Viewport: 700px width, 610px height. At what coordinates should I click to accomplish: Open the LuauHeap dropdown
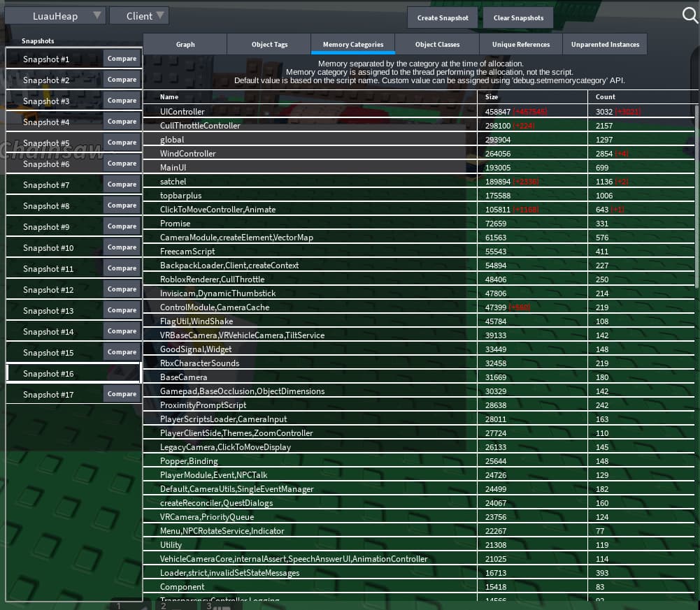55,16
